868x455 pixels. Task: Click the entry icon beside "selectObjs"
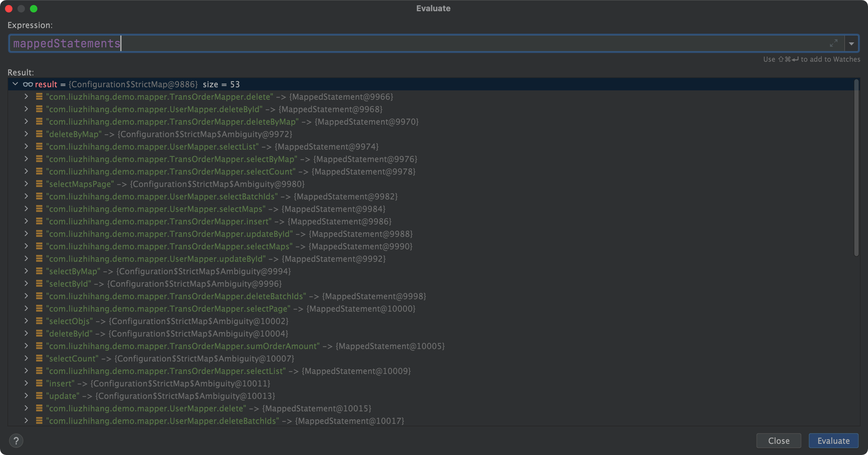coord(39,321)
